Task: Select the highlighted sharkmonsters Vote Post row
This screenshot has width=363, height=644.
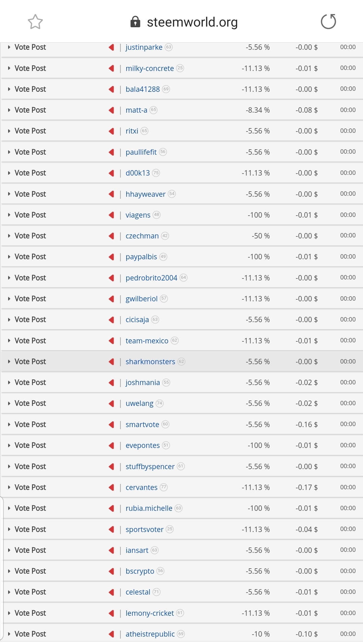Action: pyautogui.click(x=182, y=362)
